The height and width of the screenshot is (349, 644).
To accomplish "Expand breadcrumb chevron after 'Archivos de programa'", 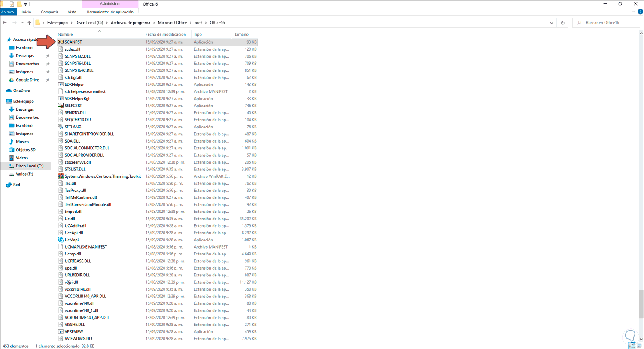I will click(x=154, y=23).
